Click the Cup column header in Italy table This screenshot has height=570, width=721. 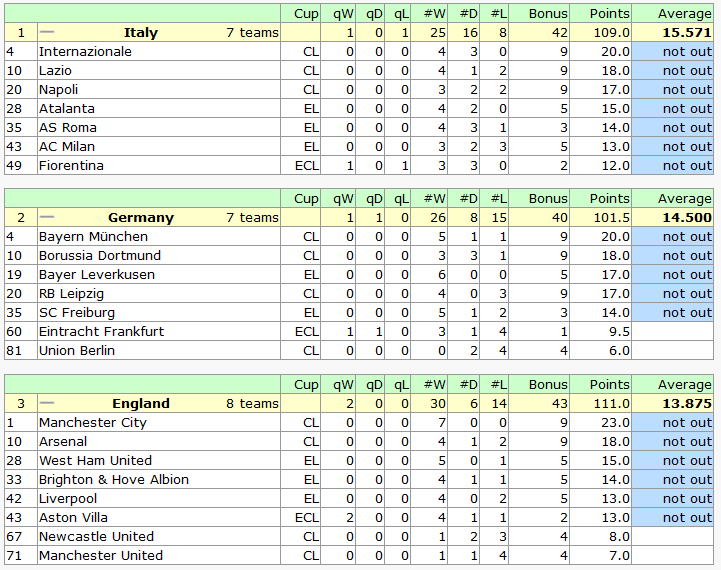click(306, 14)
